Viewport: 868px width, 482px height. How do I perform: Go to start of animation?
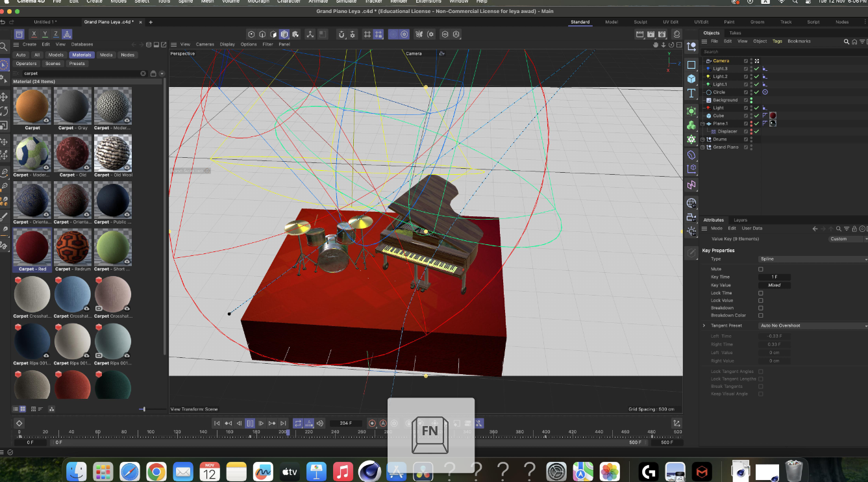(x=217, y=423)
